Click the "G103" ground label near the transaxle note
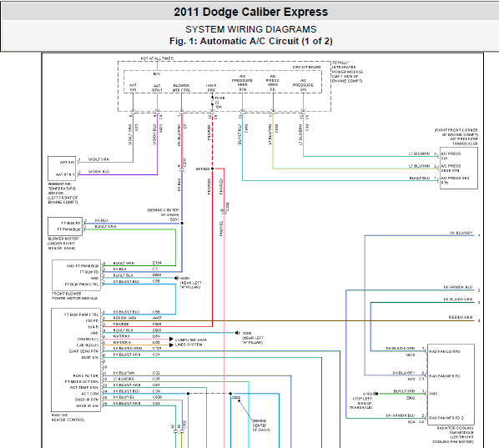 click(x=367, y=394)
